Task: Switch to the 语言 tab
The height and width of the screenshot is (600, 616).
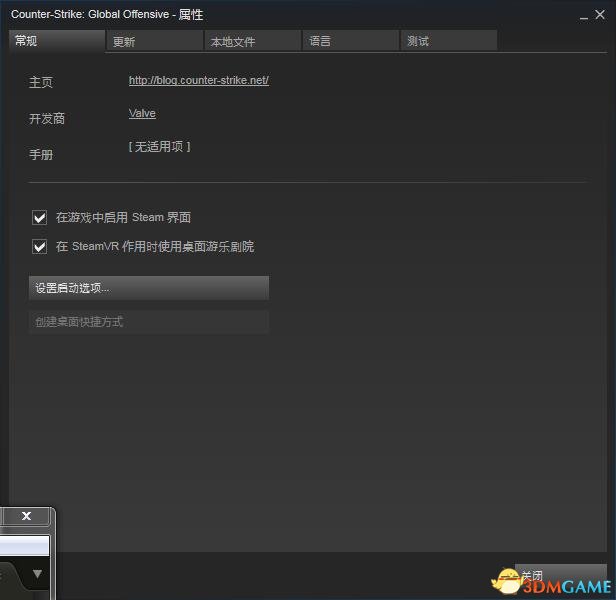Action: click(350, 40)
